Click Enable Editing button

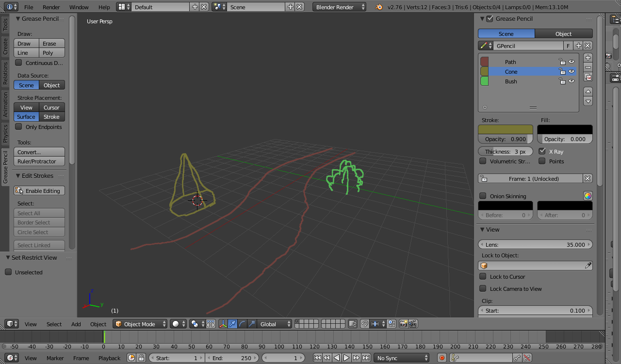pos(39,190)
